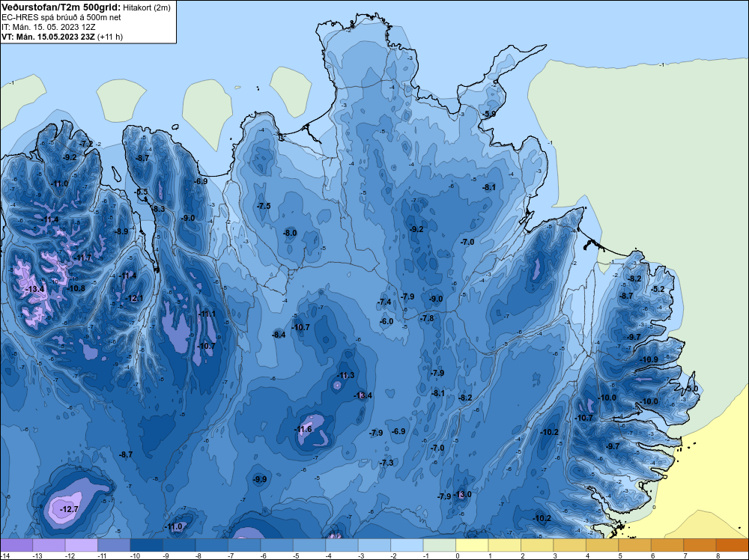
Task: Click the '-14' legend label
Action: [4, 556]
